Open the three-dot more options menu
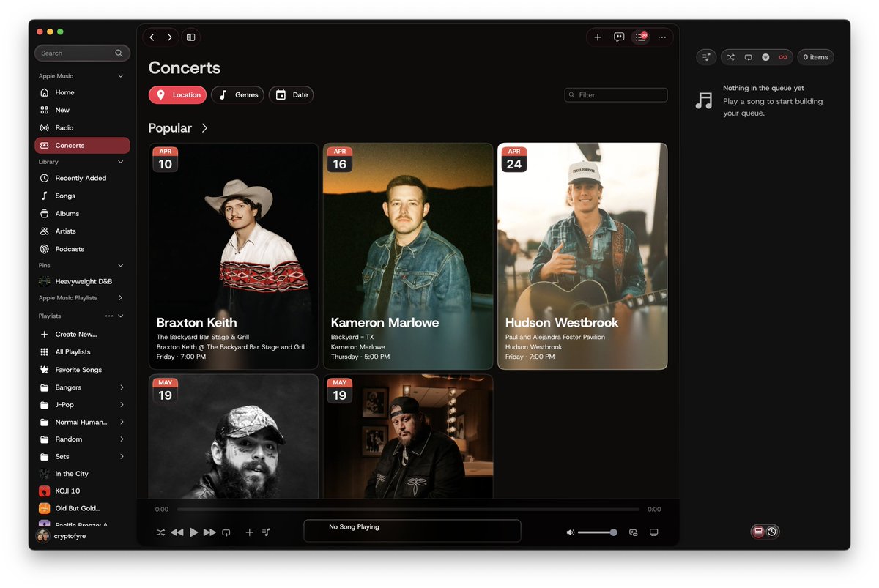The height and width of the screenshot is (588, 879). pyautogui.click(x=662, y=37)
